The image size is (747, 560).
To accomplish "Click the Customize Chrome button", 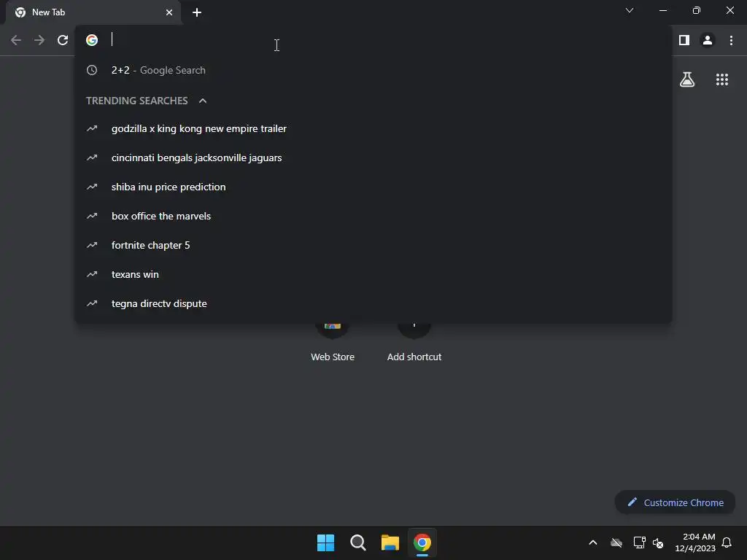I will point(675,502).
